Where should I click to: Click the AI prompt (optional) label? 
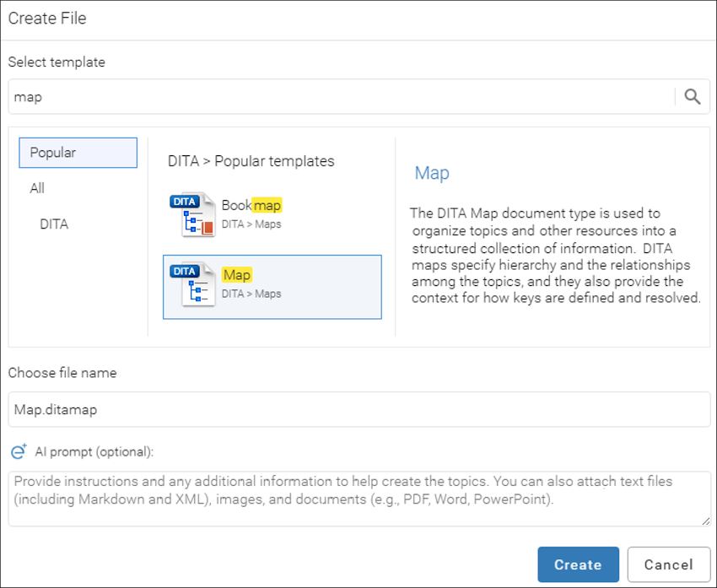pyautogui.click(x=94, y=452)
